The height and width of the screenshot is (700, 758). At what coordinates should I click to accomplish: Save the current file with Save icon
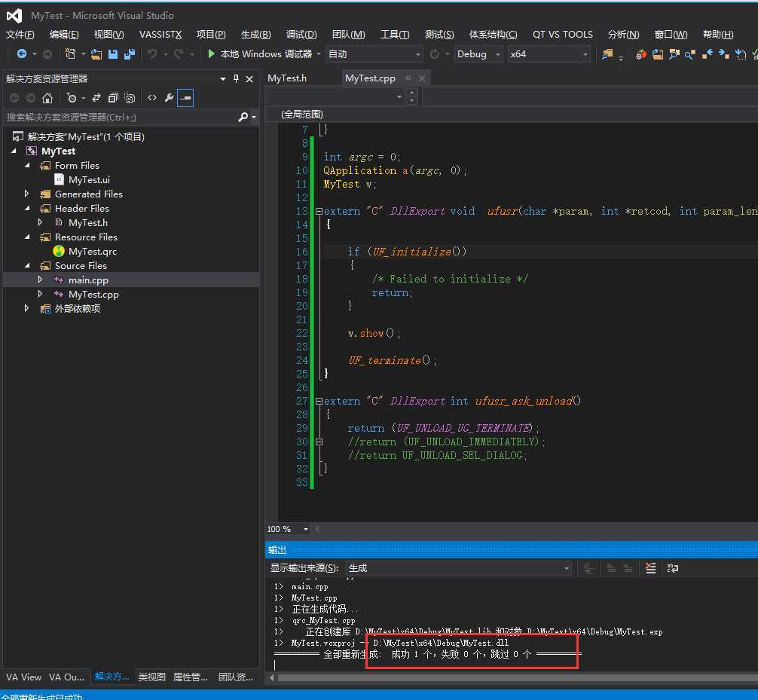click(x=112, y=54)
